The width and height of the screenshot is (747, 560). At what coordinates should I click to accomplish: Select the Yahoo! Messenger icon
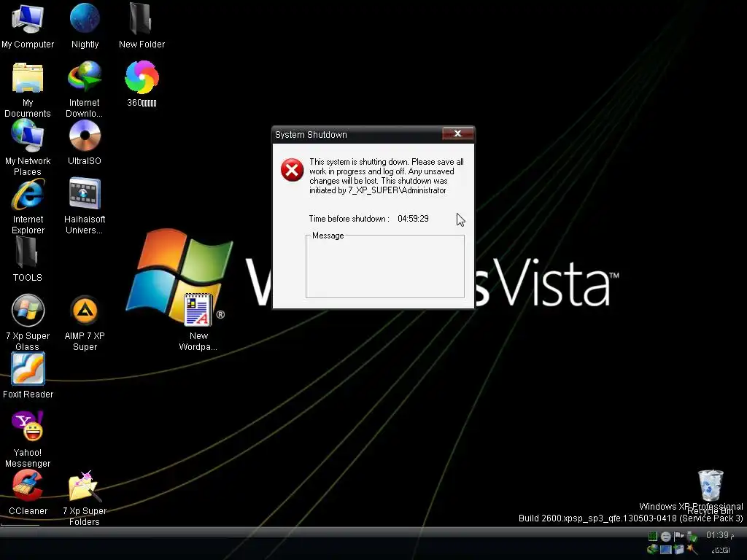point(28,440)
